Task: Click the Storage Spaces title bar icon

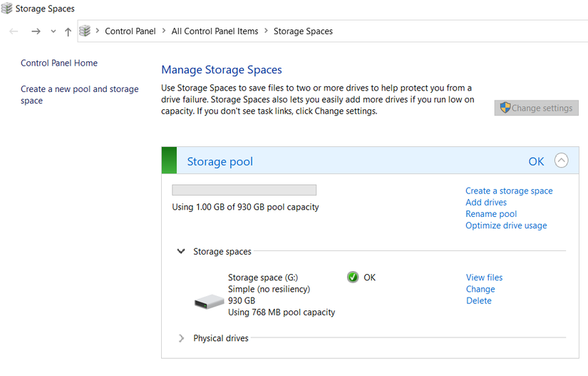Action: [x=6, y=9]
